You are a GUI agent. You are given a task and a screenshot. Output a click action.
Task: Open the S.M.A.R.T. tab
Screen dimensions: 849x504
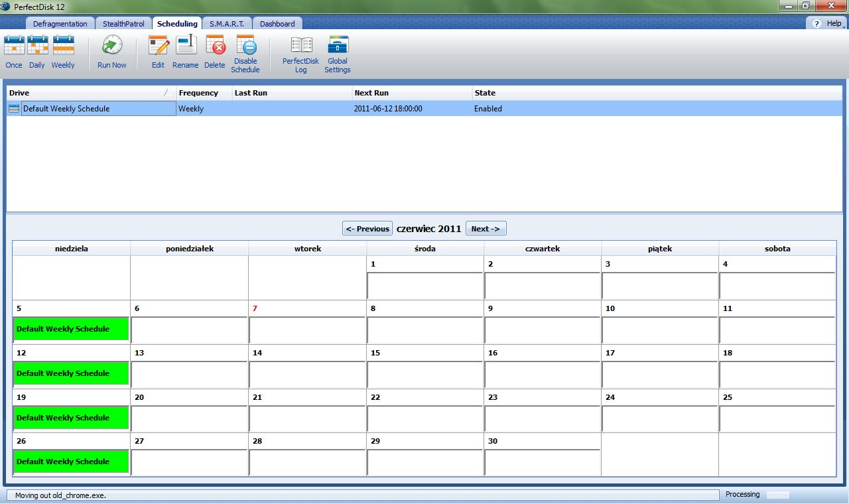point(227,24)
